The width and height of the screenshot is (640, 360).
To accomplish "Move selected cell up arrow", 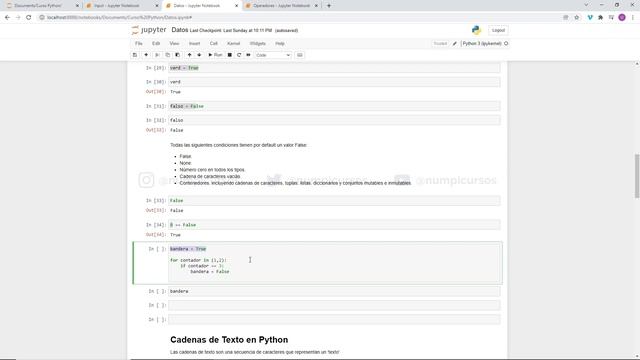I will (189, 55).
